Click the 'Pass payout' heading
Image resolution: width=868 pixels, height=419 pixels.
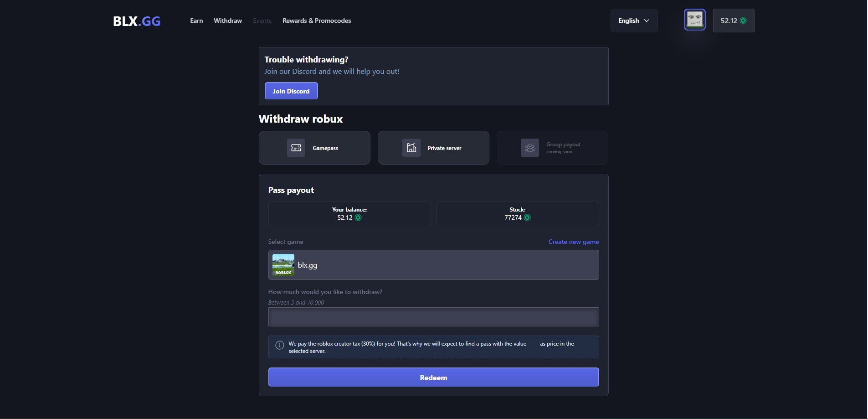pos(291,190)
